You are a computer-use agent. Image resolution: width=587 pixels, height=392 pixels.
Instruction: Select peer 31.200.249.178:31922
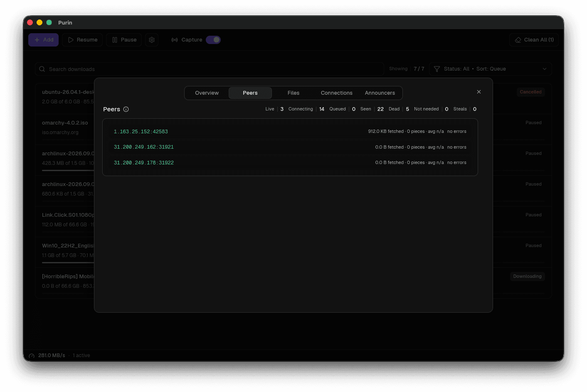(x=290, y=163)
